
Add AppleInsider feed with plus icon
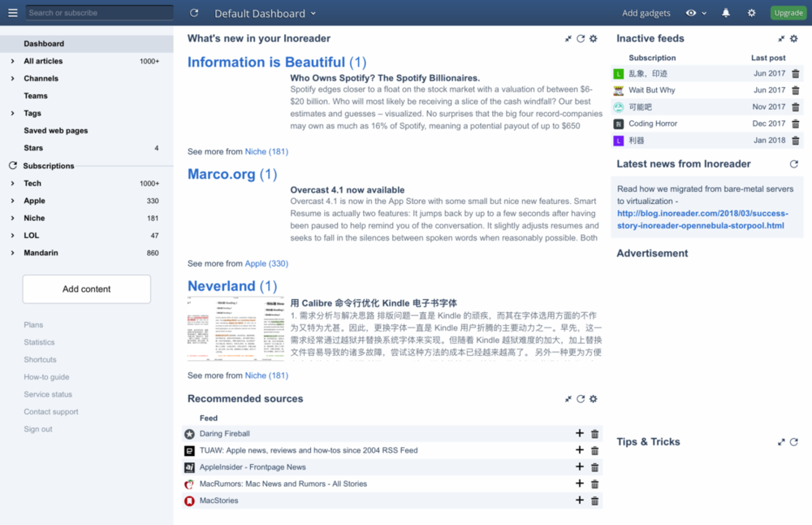(x=580, y=466)
